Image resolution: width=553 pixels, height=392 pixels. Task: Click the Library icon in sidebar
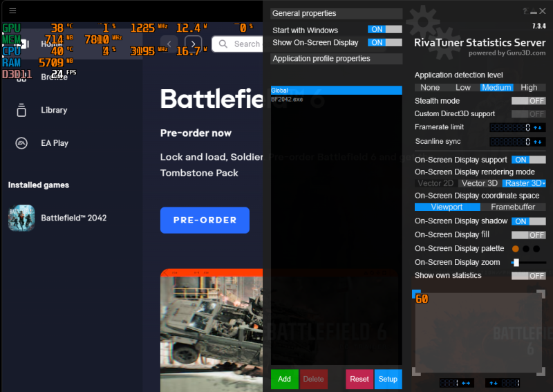[21, 110]
